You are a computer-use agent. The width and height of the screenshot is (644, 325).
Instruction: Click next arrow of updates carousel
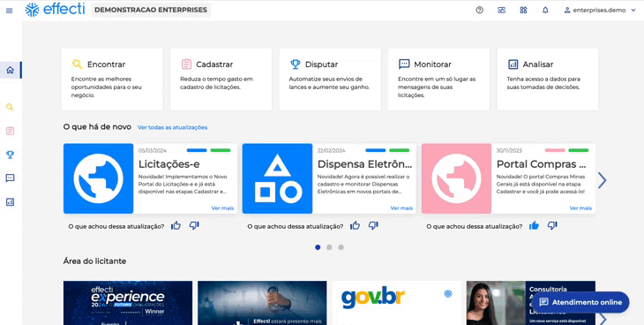coord(603,180)
